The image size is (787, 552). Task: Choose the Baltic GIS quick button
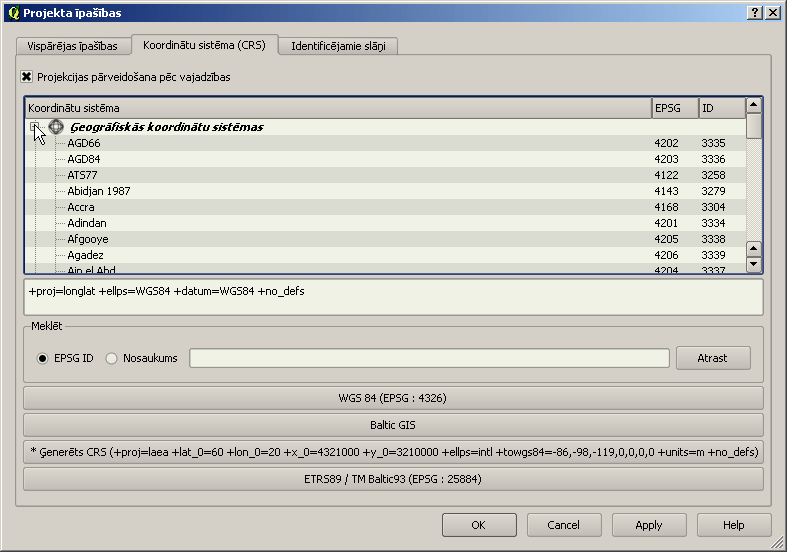pos(393,425)
